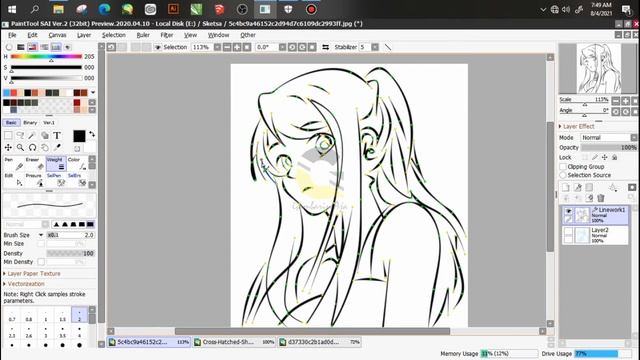Open the Window menu
This screenshot has width=640, height=360.
coord(218,35)
